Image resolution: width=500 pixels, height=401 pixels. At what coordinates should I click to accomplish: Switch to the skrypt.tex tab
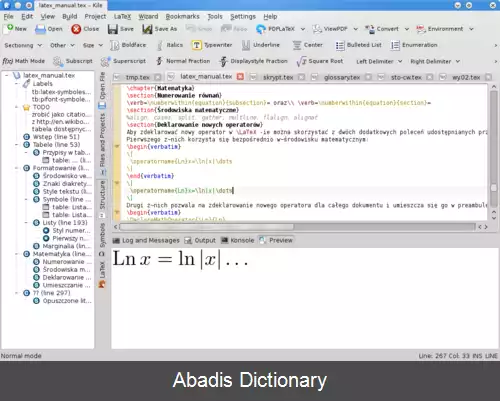(x=278, y=77)
